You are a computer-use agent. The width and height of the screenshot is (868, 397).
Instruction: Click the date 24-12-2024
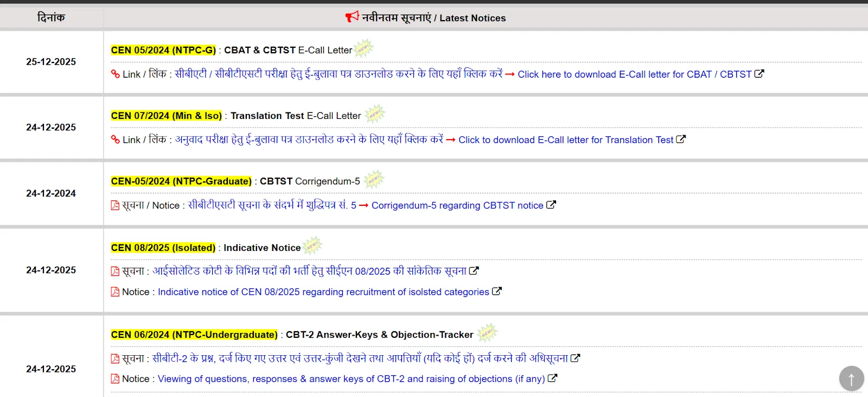(x=51, y=193)
